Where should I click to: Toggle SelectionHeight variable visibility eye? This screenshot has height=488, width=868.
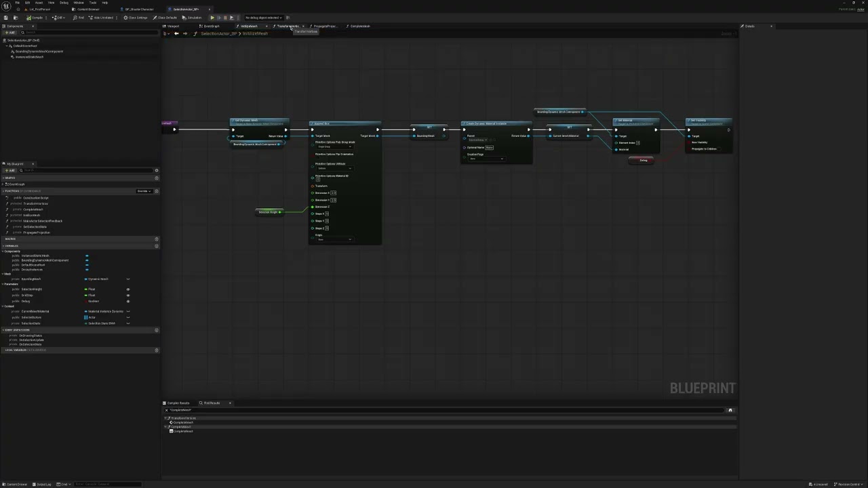coord(127,289)
